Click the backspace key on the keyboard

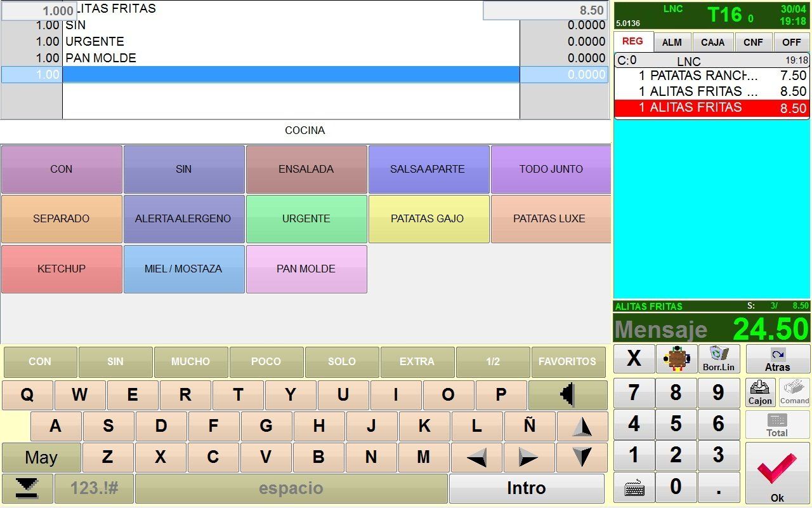568,395
